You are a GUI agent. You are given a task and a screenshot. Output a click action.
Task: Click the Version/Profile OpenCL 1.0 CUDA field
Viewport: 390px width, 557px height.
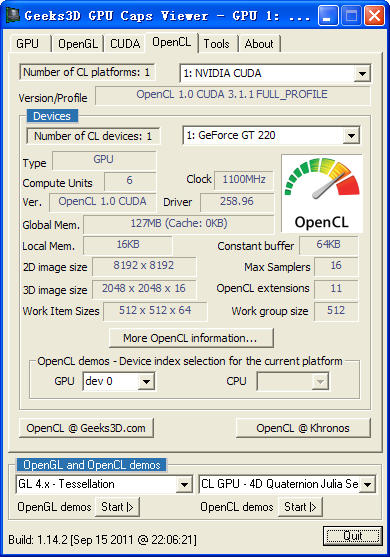tap(232, 95)
